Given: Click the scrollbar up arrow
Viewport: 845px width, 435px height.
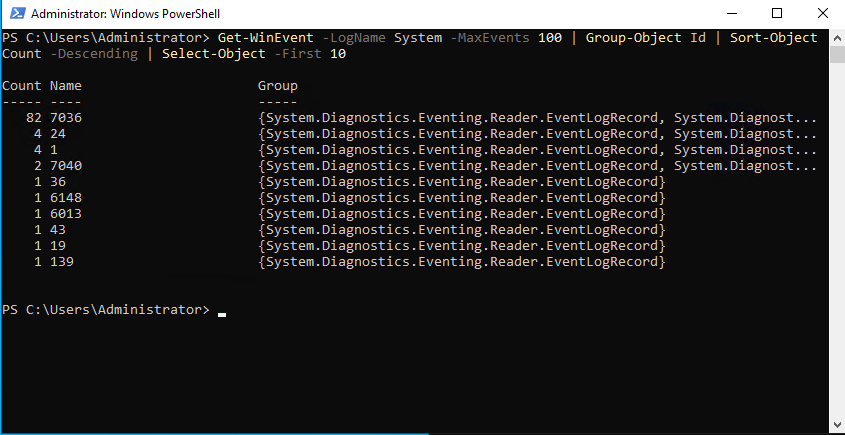Looking at the screenshot, I should tap(836, 37).
